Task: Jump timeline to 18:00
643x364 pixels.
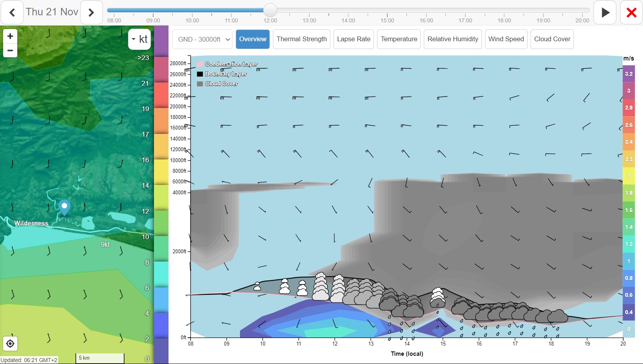Action: 504,20
